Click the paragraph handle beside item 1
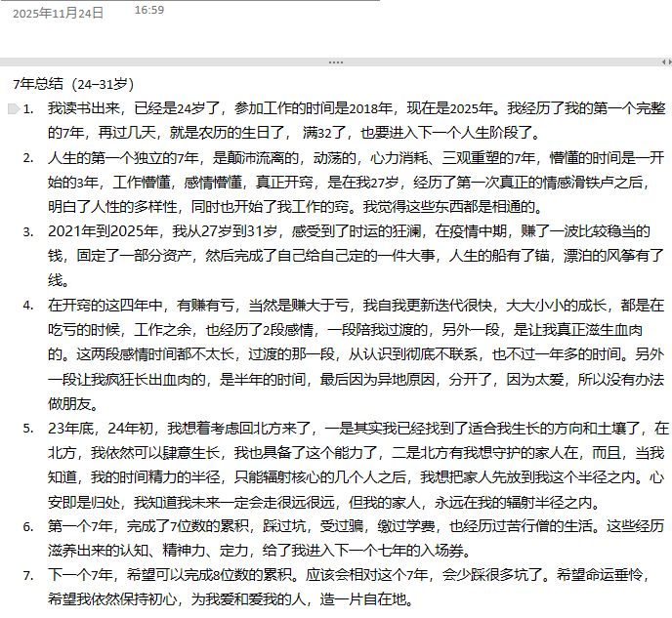Screen dimensions: 672x618 [x=12, y=108]
